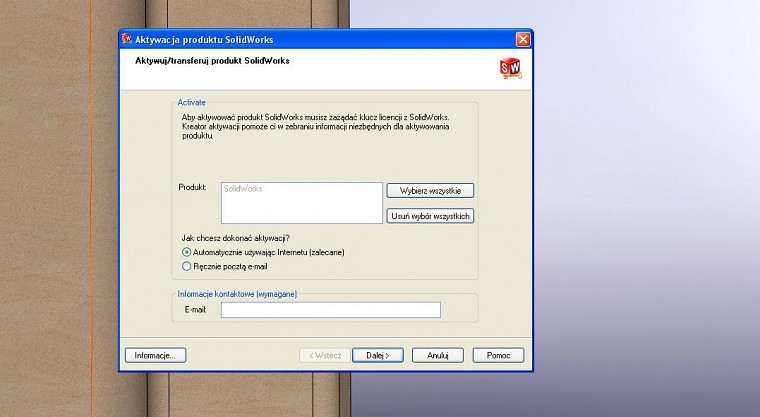Click the 'Aktywuj/transferuj produkt SolidWorks' heading
Viewport: 760px width, 417px height.
(x=212, y=61)
